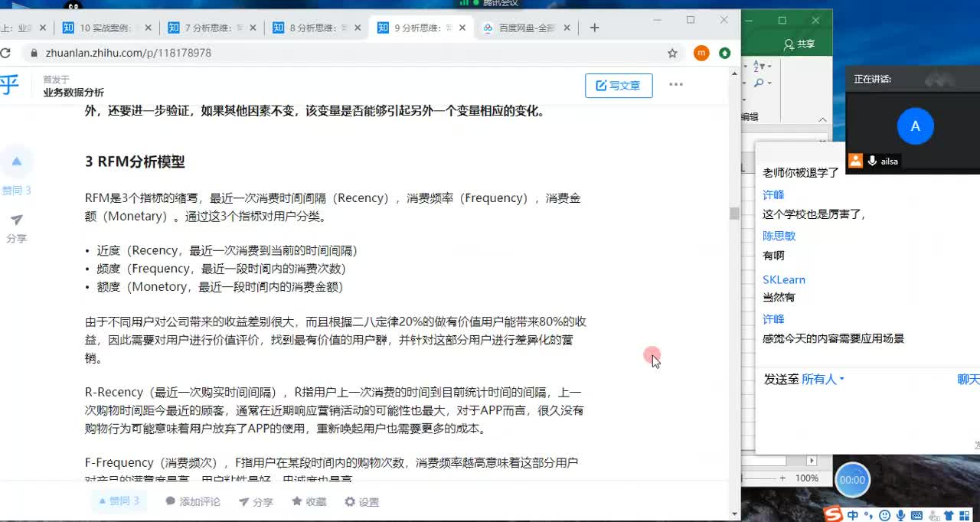Open the Sogou soft keyboard icon
The height and width of the screenshot is (522, 980).
coord(916,515)
